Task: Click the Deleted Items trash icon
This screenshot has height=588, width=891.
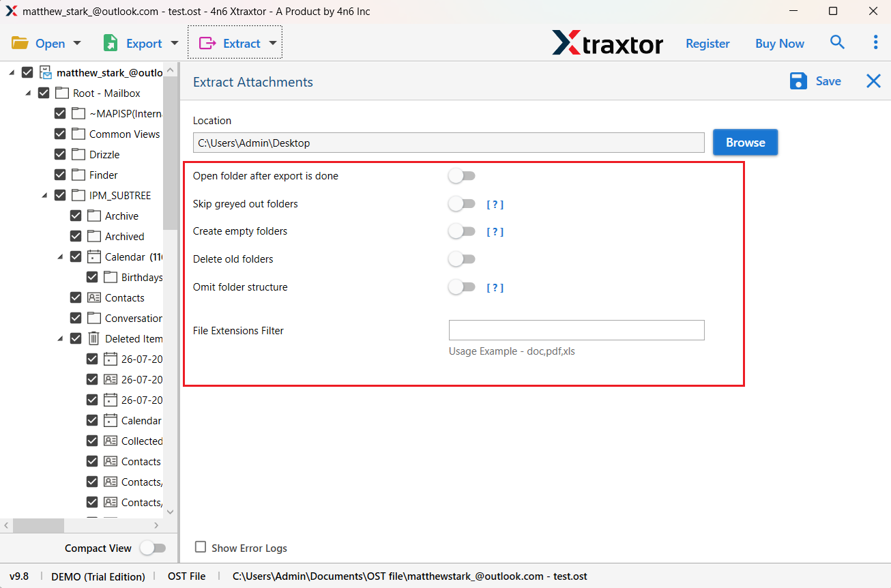Action: click(94, 338)
